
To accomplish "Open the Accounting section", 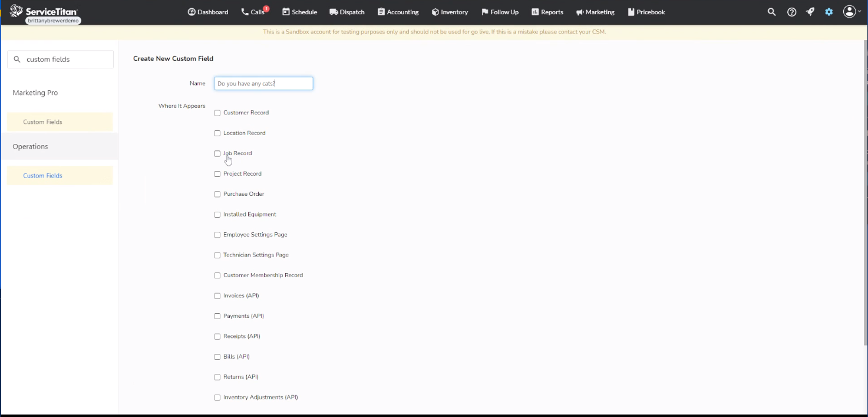I will [398, 12].
